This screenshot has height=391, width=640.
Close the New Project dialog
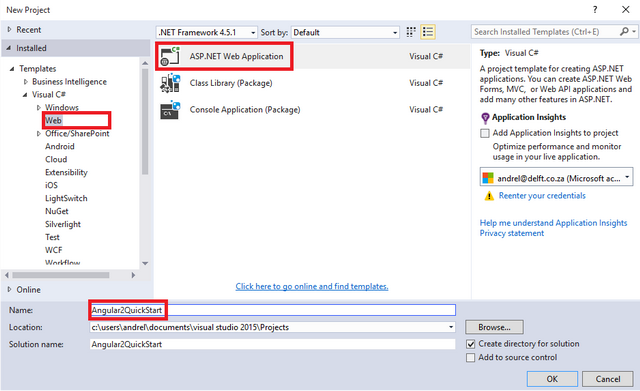coord(625,9)
